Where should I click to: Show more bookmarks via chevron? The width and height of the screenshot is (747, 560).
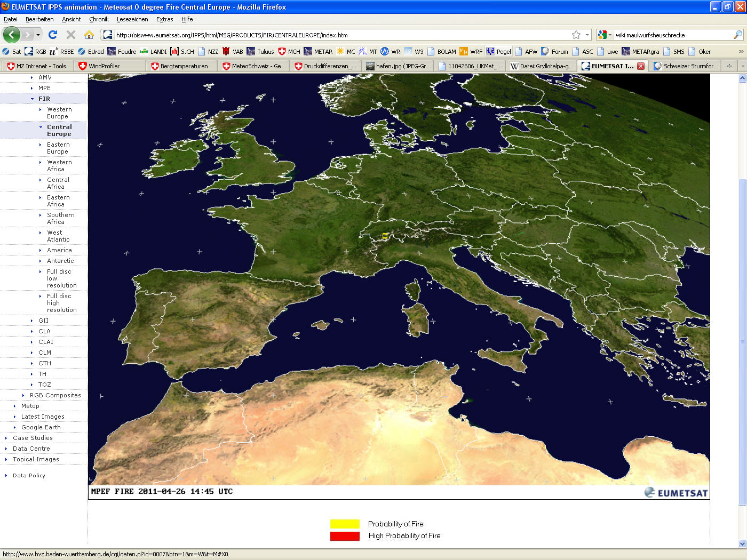tap(741, 52)
